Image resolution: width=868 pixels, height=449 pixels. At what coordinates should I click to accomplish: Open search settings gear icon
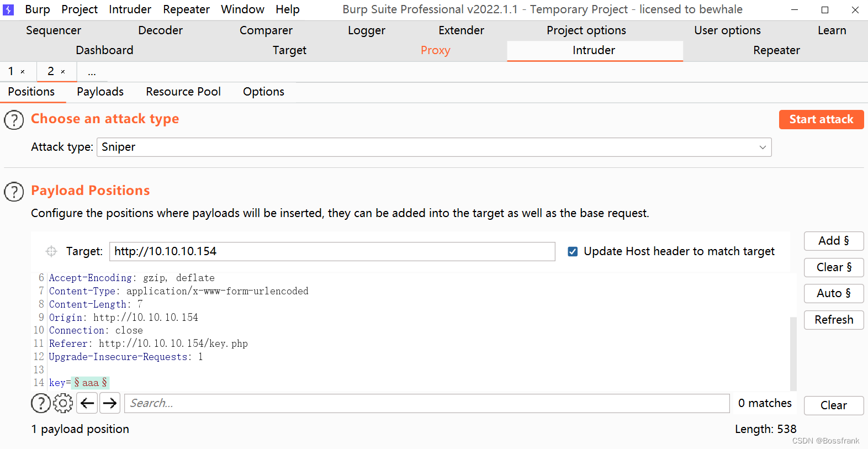tap(63, 403)
